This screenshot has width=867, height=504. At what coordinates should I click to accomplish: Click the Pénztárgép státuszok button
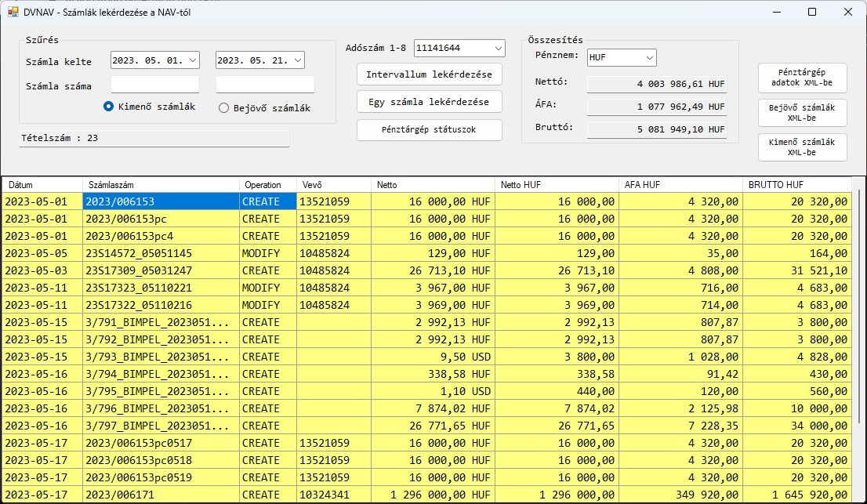point(429,129)
